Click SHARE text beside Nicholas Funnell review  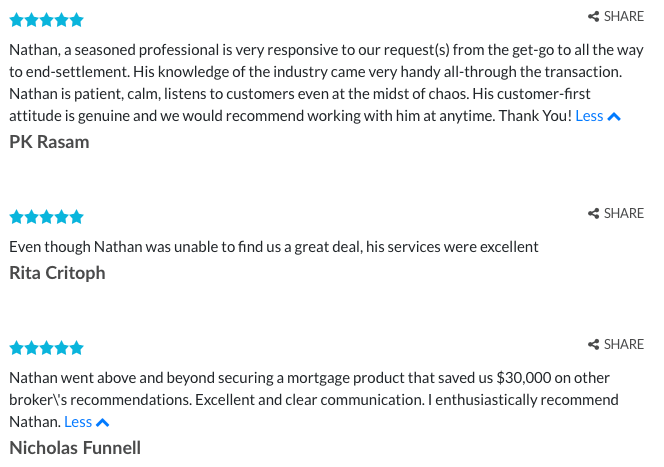pos(624,345)
